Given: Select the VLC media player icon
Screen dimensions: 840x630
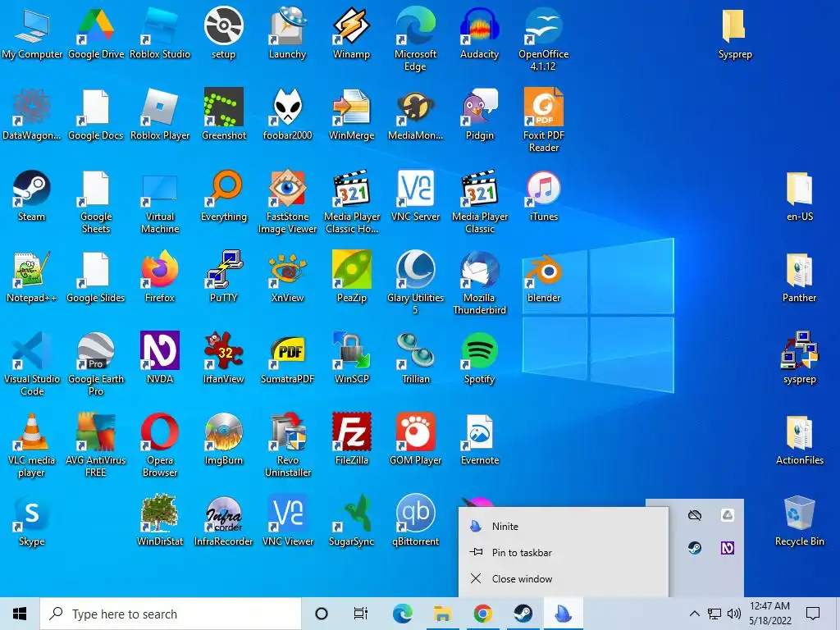Looking at the screenshot, I should [32, 445].
